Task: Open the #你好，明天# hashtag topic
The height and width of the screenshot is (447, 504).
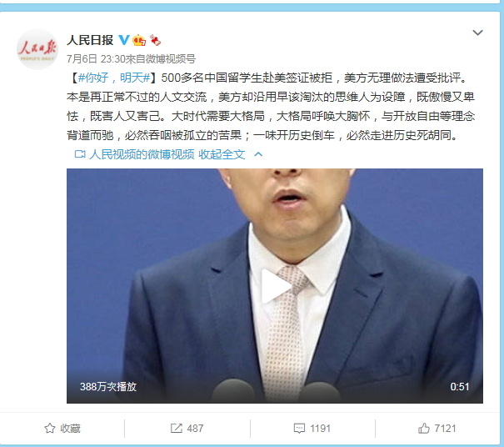Action: click(x=114, y=78)
